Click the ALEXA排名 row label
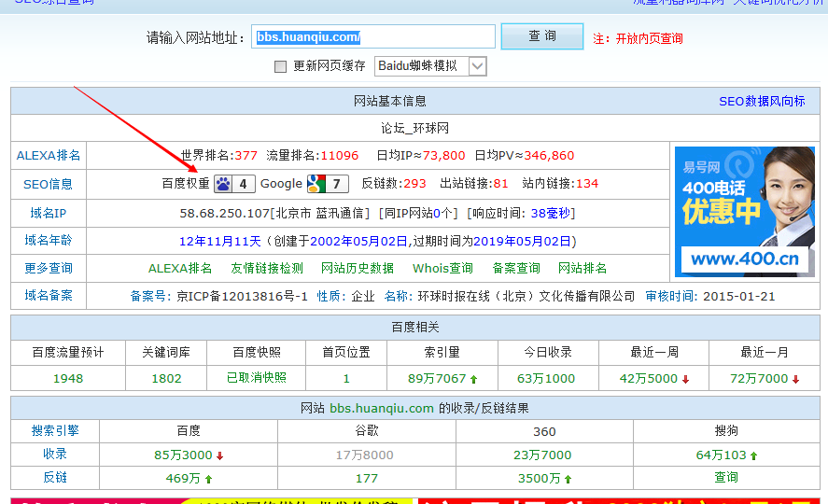The image size is (828, 504). (49, 156)
